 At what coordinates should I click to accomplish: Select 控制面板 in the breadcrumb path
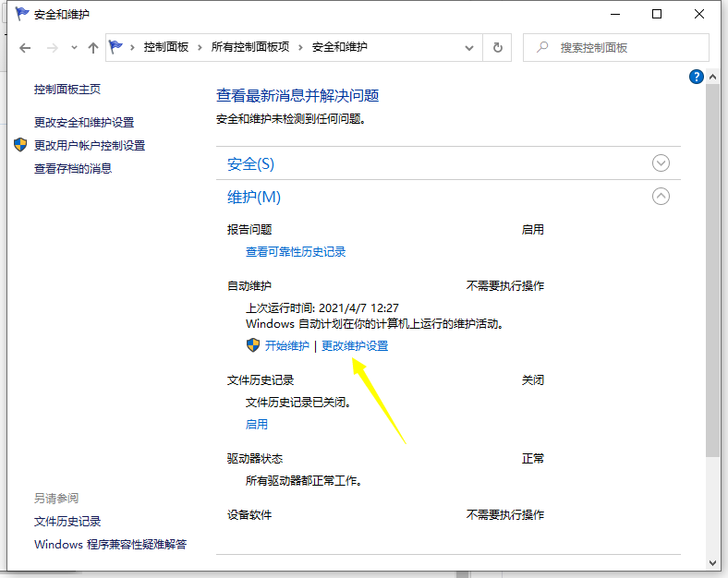click(x=166, y=47)
